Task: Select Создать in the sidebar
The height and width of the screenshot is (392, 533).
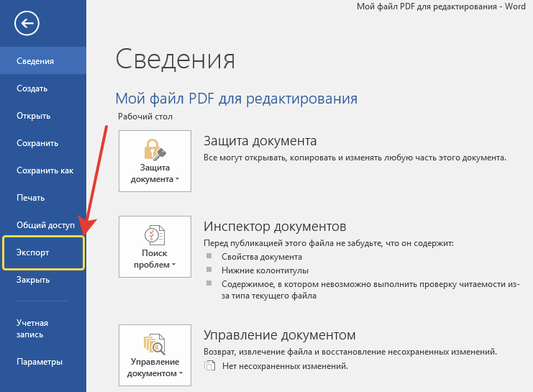Action: tap(43, 88)
